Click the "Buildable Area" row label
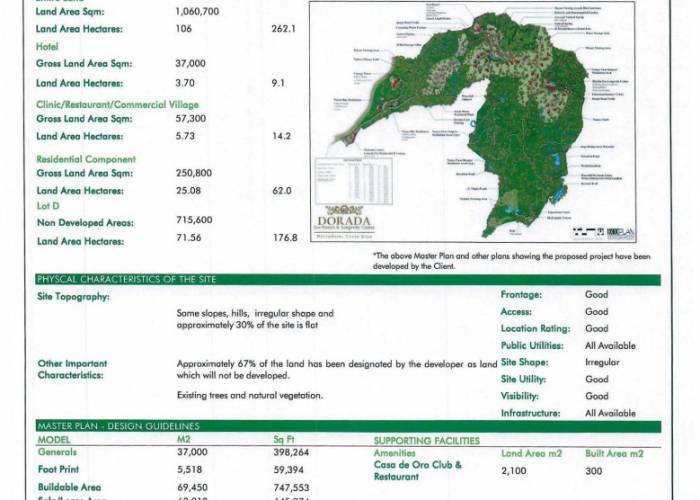This screenshot has width=700, height=500. pyautogui.click(x=69, y=488)
